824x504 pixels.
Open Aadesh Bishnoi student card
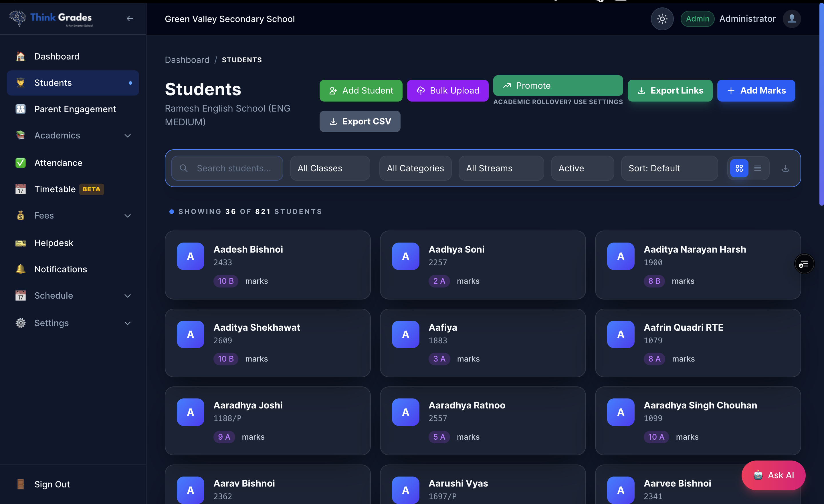click(268, 265)
